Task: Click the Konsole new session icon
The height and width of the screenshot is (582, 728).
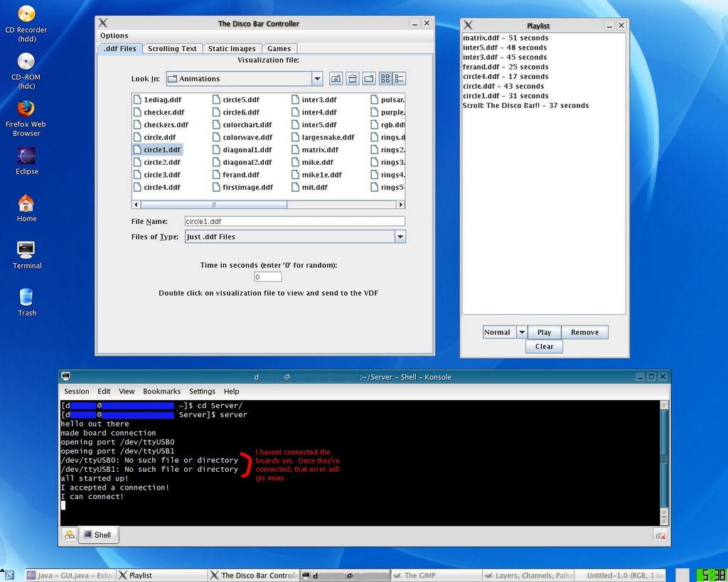Action: pyautogui.click(x=68, y=535)
